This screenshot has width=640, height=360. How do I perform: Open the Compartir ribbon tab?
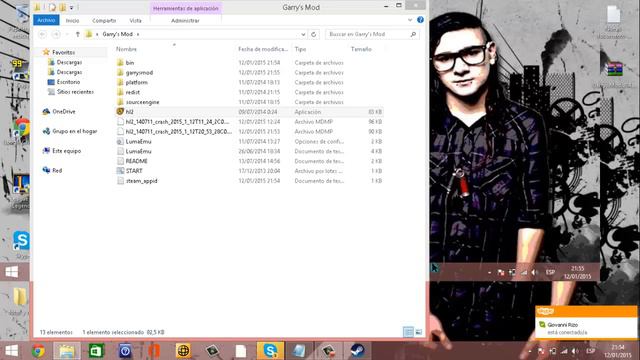pos(104,20)
